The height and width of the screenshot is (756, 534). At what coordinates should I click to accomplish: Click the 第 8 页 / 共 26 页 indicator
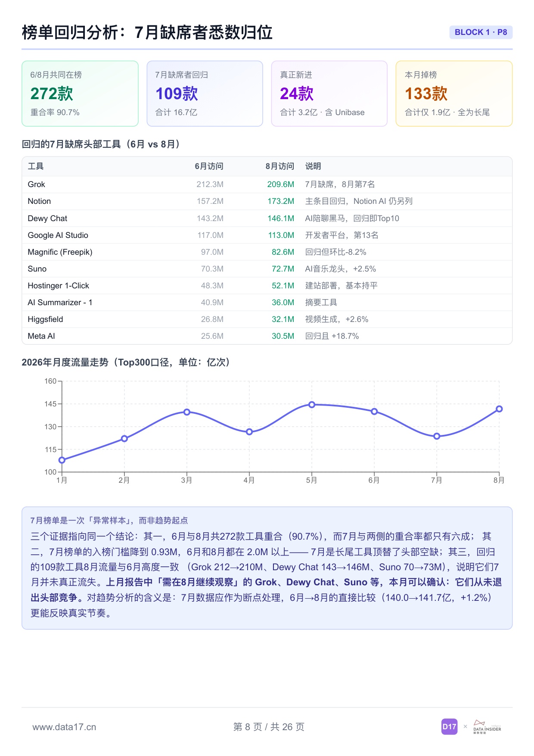point(269,727)
